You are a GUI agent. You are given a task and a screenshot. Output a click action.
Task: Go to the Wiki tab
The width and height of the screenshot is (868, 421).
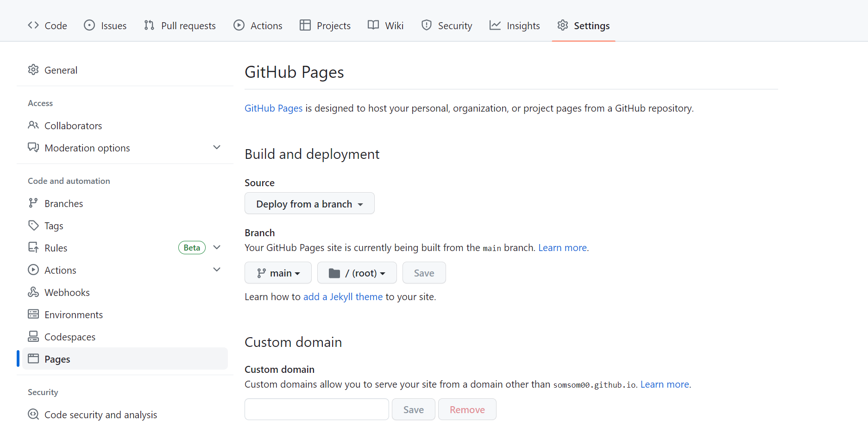[386, 25]
